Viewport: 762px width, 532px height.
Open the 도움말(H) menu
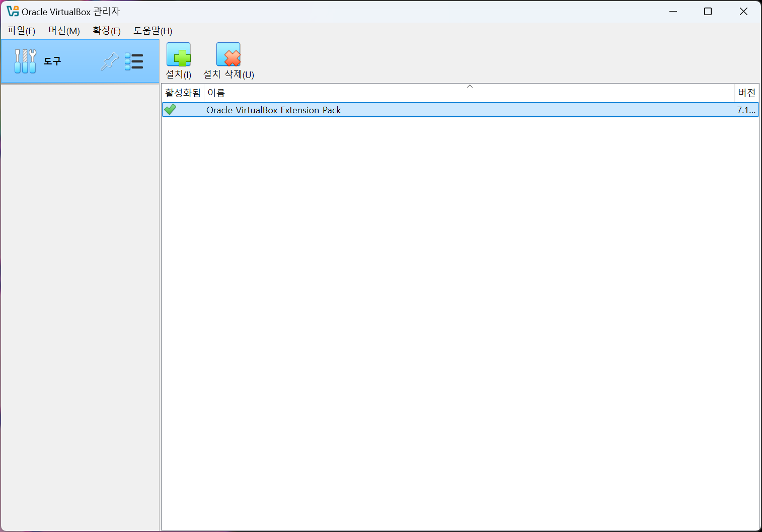click(153, 31)
